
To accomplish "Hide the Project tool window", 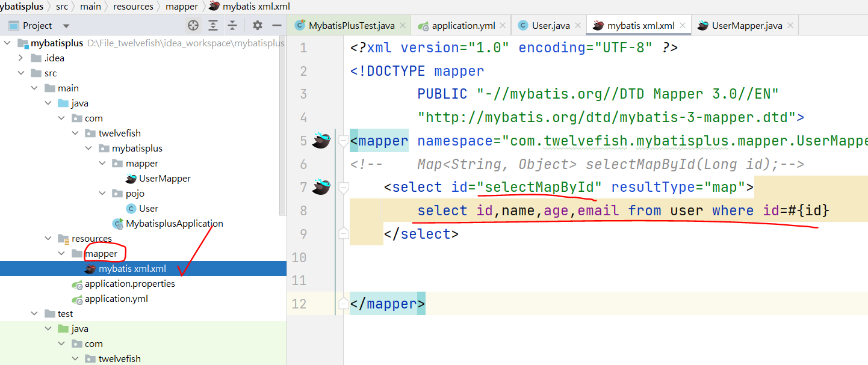I will [x=277, y=25].
